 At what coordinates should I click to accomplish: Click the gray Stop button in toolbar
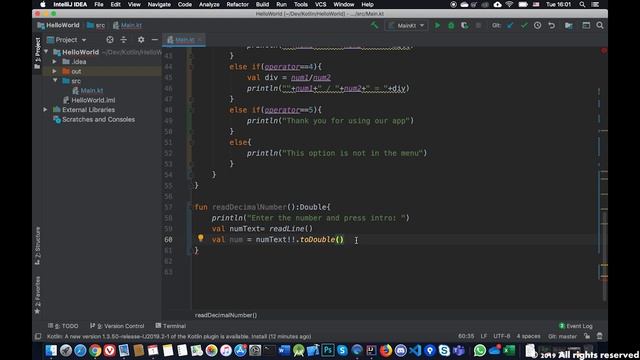pos(478,25)
